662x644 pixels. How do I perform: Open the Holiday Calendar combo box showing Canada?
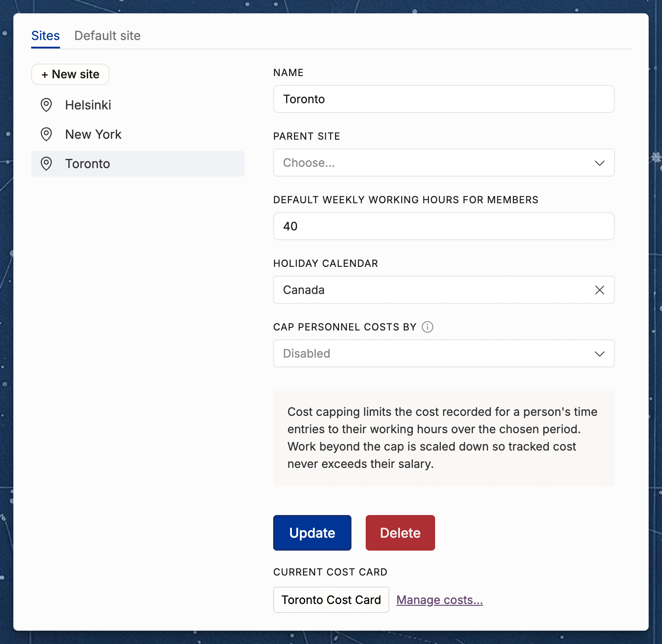click(x=444, y=290)
